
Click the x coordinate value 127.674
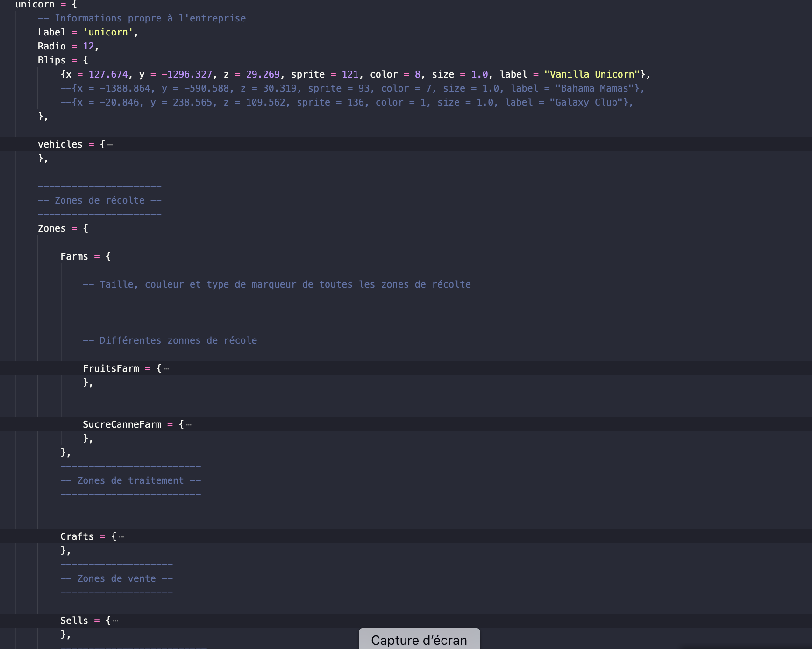coord(108,74)
